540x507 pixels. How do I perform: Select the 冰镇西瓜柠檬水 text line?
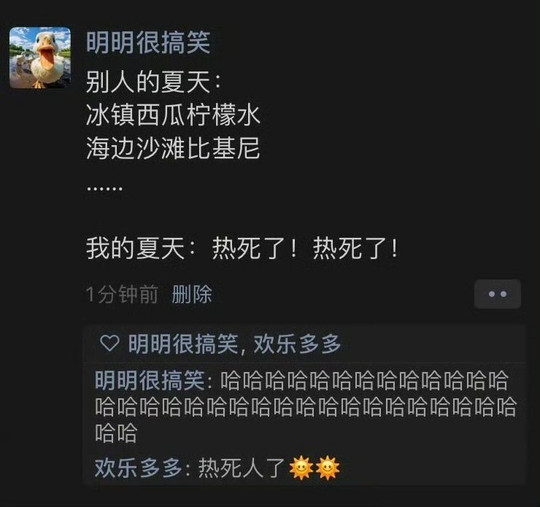(173, 115)
